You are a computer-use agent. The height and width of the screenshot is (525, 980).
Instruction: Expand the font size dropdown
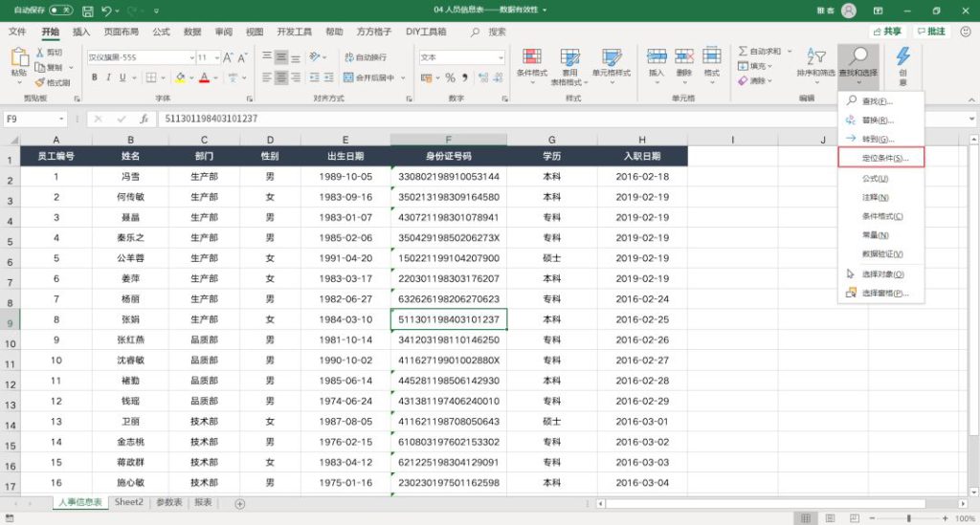coord(218,57)
